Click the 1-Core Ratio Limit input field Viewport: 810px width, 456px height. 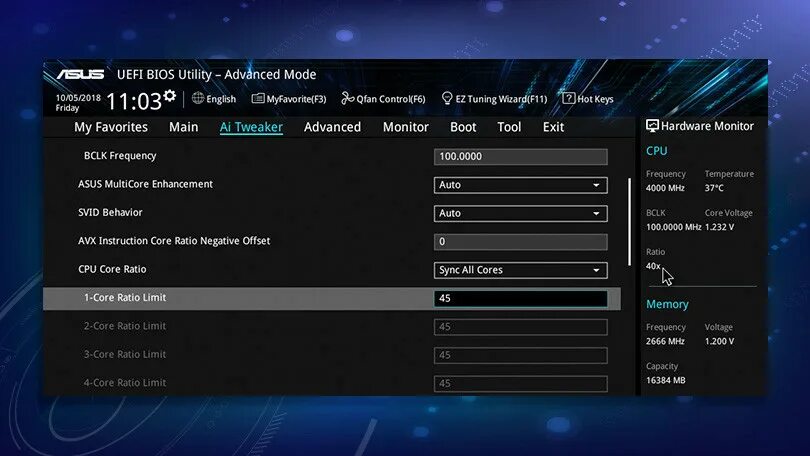point(521,298)
